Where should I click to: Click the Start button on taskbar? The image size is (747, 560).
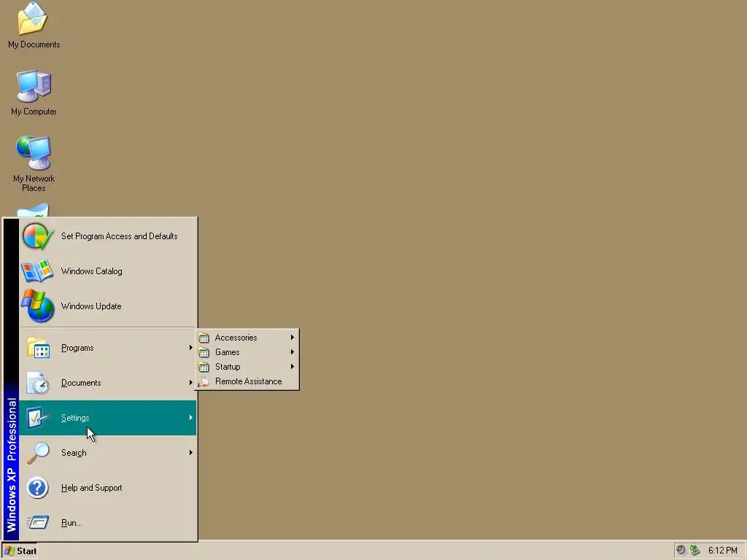(x=20, y=551)
